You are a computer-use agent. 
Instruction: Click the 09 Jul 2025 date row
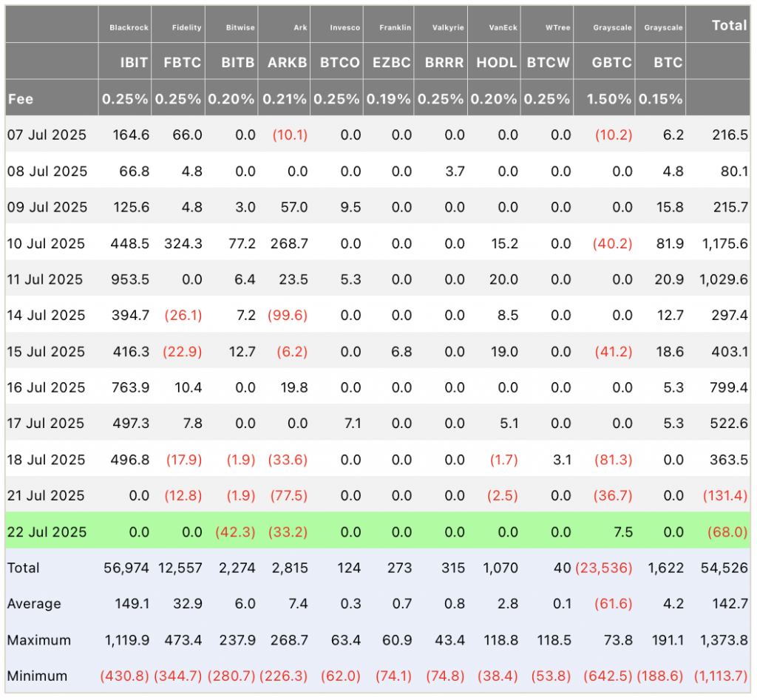(x=47, y=207)
